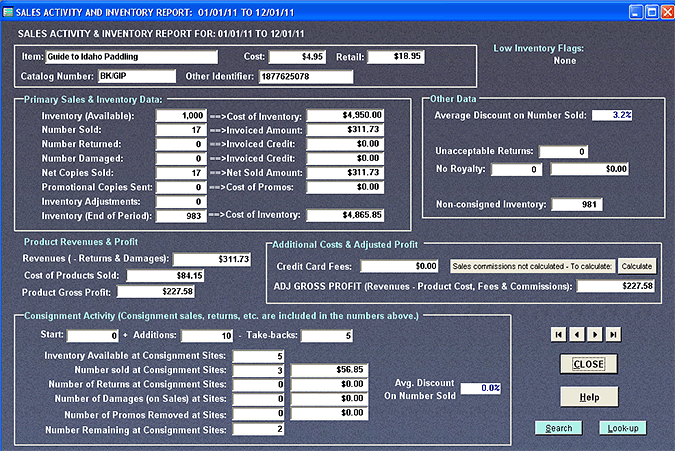Open the Help button
675x451 pixels.
[x=588, y=396]
